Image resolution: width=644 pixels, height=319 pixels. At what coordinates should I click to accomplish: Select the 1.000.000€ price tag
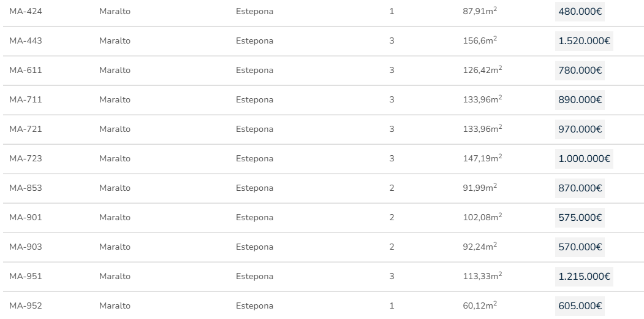click(585, 159)
